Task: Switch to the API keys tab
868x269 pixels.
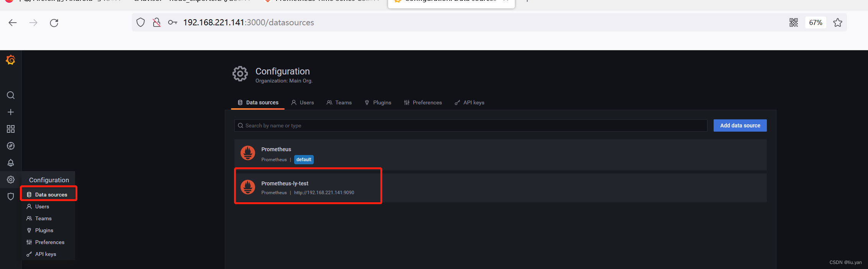Action: click(x=469, y=102)
